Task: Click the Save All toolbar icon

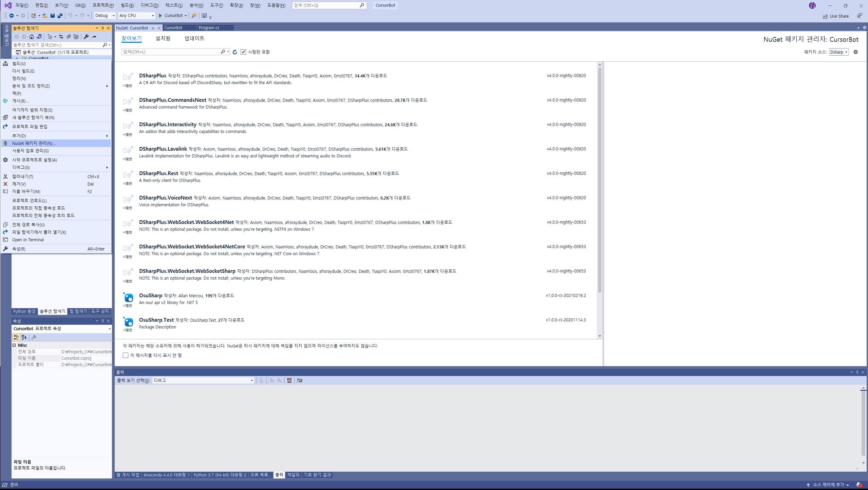Action: click(x=60, y=16)
